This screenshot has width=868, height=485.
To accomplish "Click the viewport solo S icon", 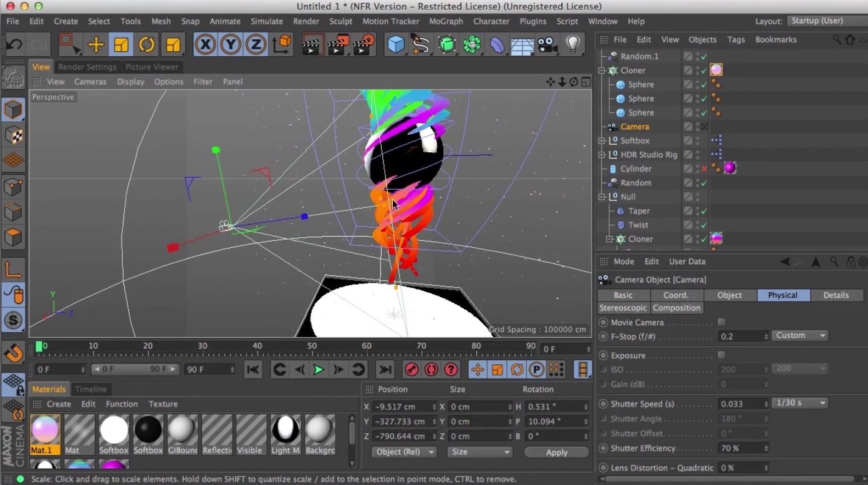I will click(13, 320).
